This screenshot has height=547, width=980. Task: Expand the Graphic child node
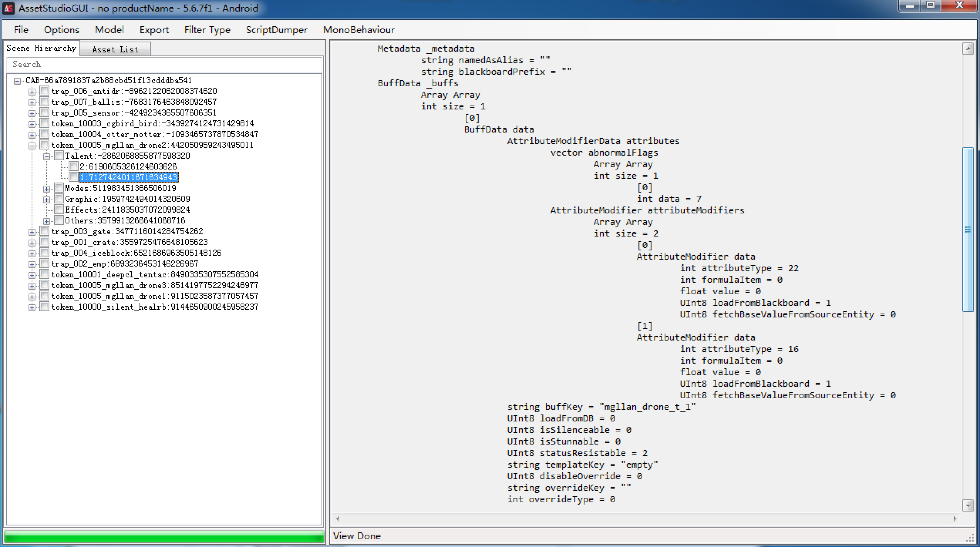tap(47, 200)
